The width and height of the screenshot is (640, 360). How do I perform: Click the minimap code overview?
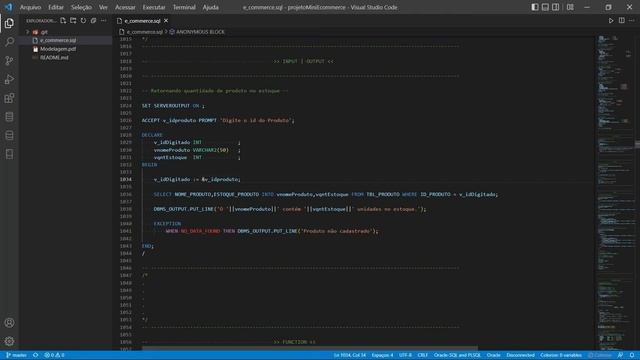[x=616, y=192]
